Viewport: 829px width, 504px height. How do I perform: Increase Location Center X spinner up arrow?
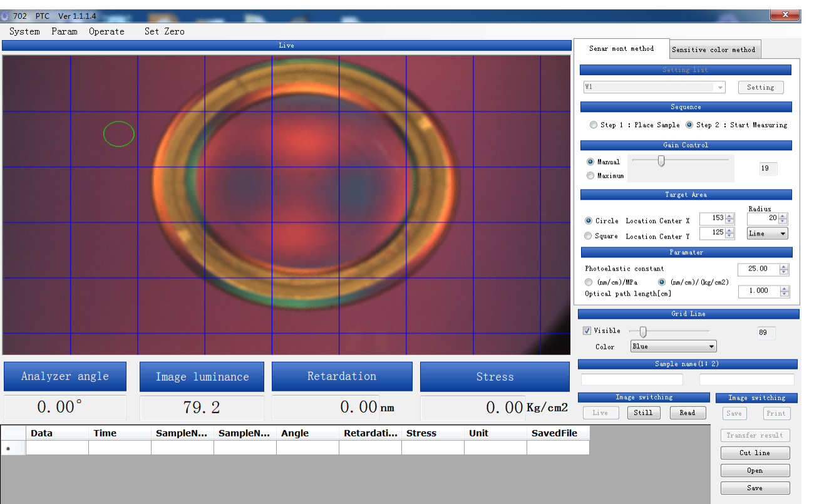[730, 215]
